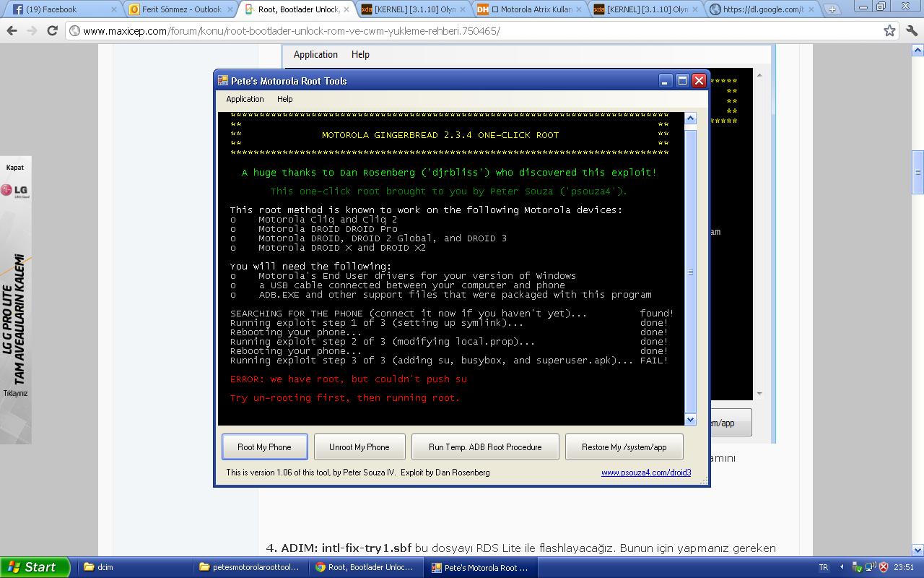The height and width of the screenshot is (578, 924).
Task: Reload the page
Action: point(52,31)
